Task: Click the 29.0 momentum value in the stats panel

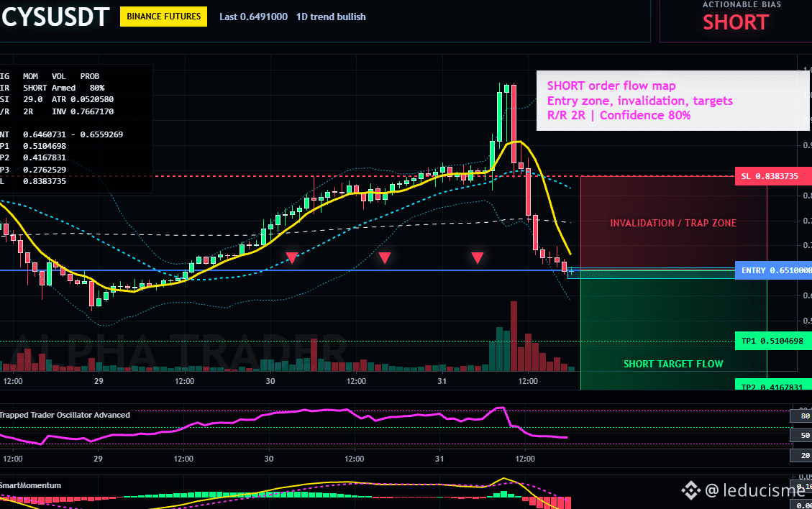Action: [32, 99]
